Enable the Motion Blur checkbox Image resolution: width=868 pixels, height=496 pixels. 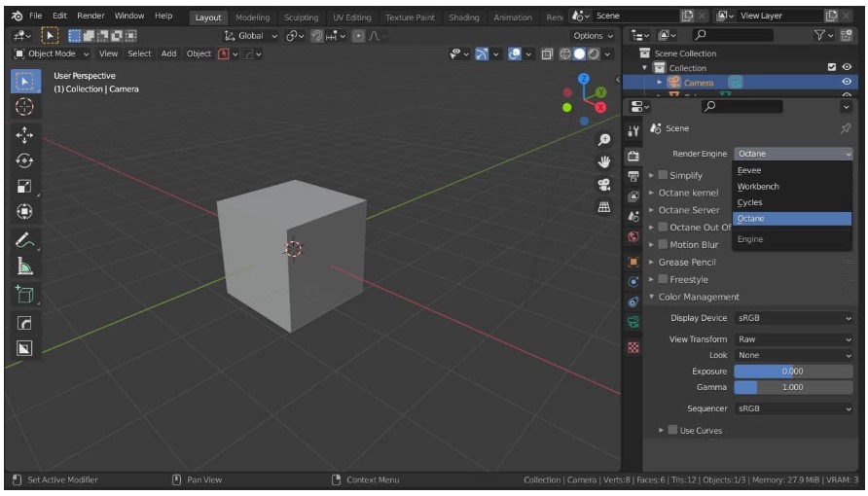[663, 244]
